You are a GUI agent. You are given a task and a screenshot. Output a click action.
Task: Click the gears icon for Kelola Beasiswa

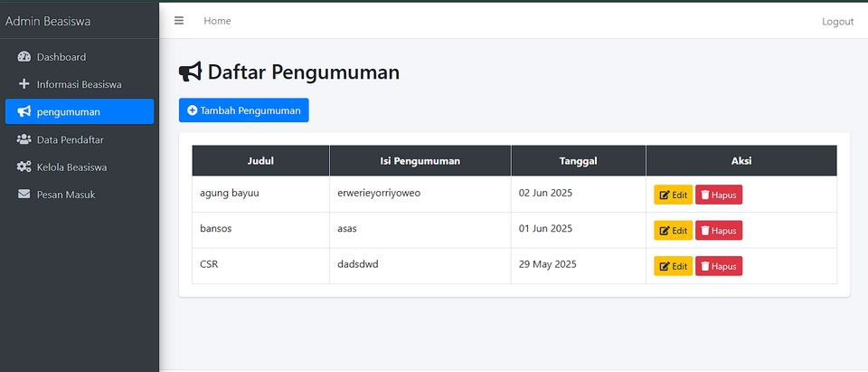(x=24, y=167)
